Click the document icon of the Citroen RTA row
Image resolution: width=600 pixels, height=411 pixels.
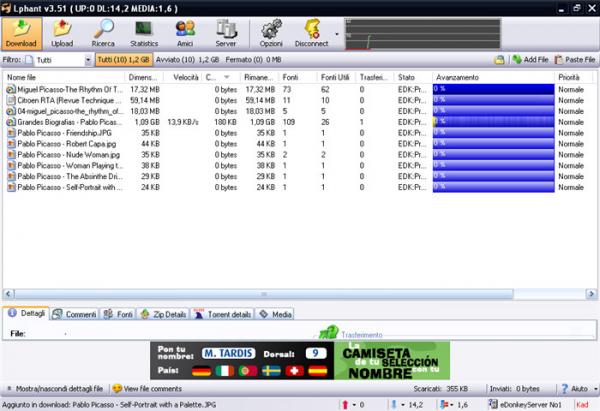point(11,100)
